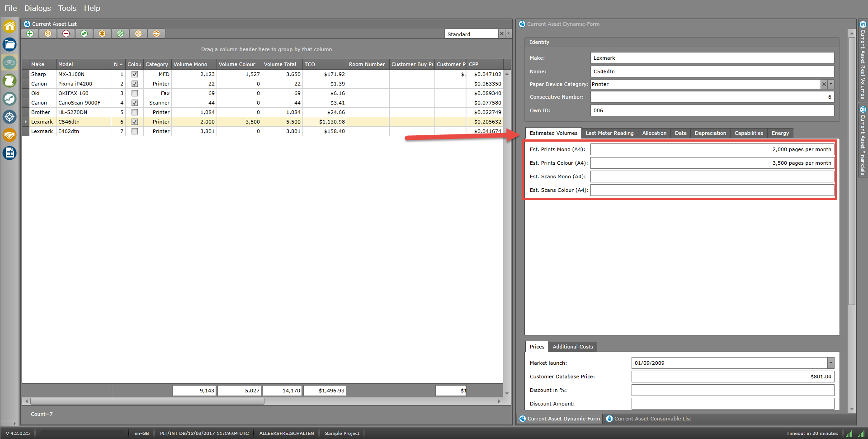Toggle Colour checkbox for Oki OKIFAX 160
868x439 pixels.
click(x=135, y=93)
